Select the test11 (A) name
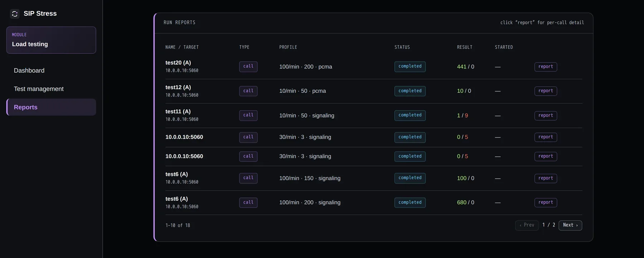Screen dimensions: 644x258 click(x=178, y=111)
